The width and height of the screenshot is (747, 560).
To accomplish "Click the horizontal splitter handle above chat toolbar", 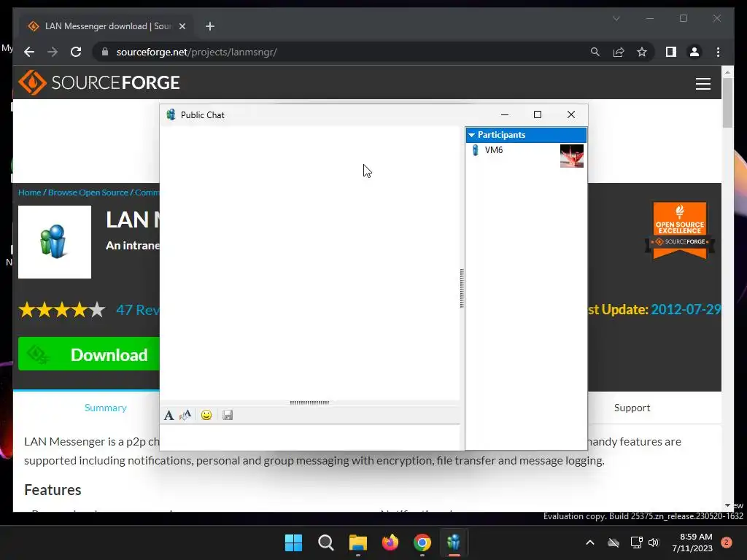I will pyautogui.click(x=309, y=402).
